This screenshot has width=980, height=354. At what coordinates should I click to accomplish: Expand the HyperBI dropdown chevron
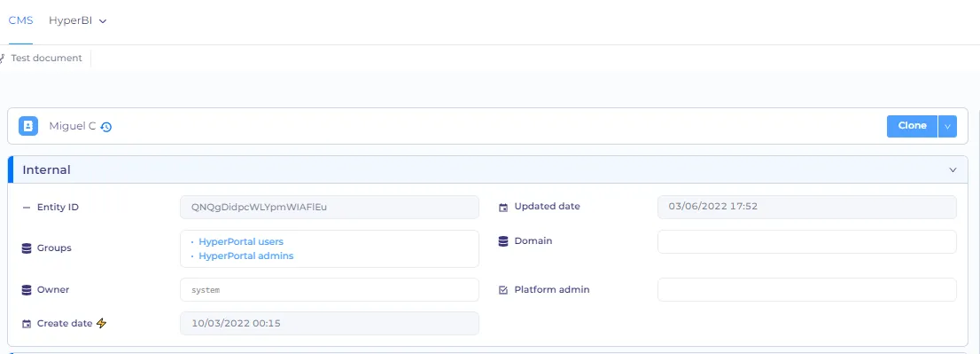pyautogui.click(x=103, y=21)
